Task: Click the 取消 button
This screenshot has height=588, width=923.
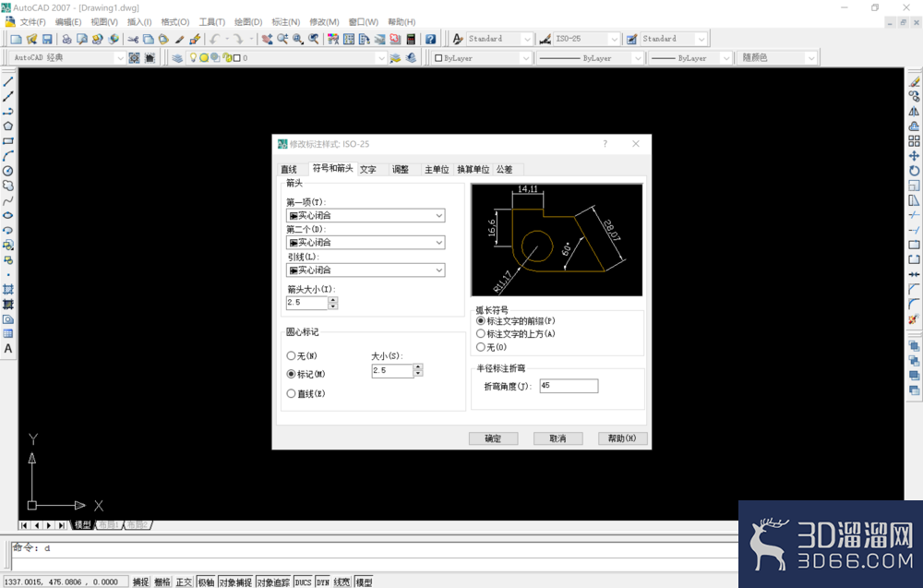Action: pos(558,438)
